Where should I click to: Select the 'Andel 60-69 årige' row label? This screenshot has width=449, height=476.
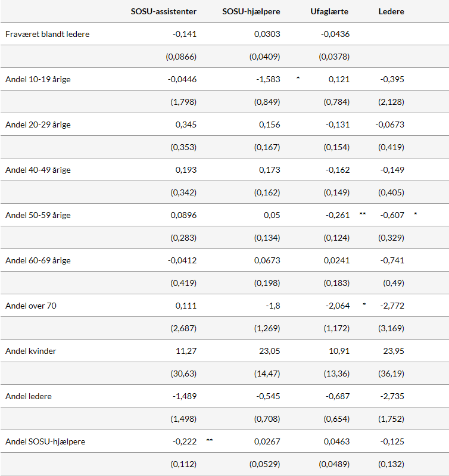pos(38,260)
